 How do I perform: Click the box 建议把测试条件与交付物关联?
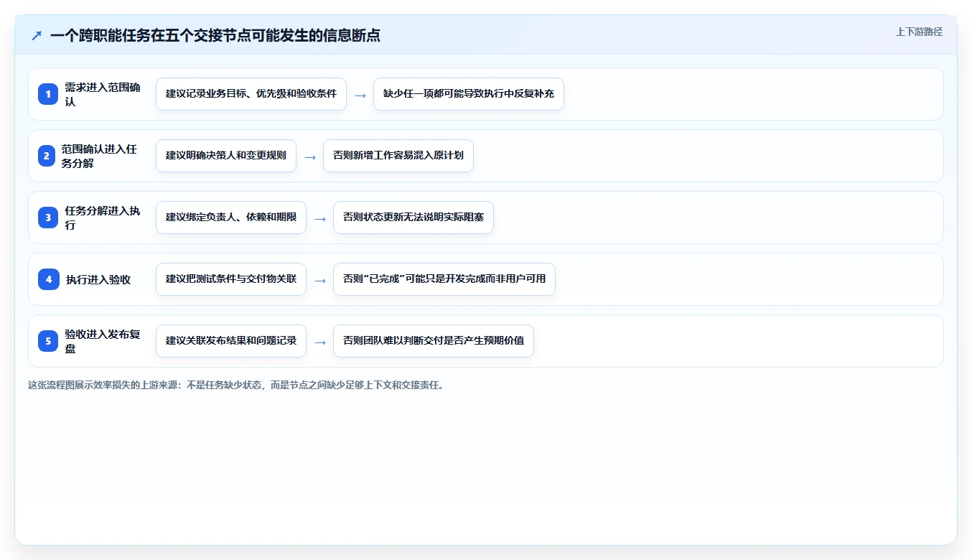click(231, 279)
